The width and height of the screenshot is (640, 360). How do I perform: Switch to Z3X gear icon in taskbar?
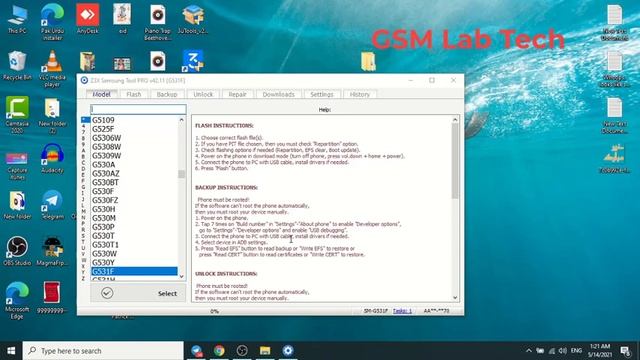pos(288,350)
